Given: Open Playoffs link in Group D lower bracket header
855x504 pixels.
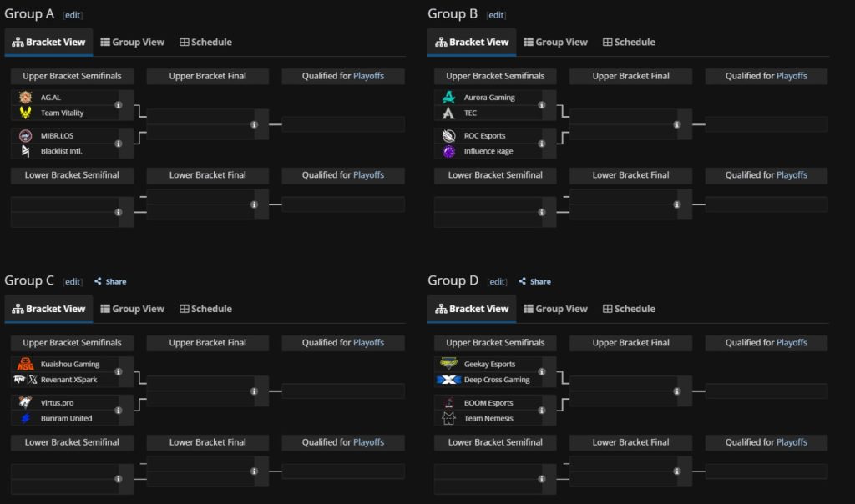Looking at the screenshot, I should click(792, 442).
